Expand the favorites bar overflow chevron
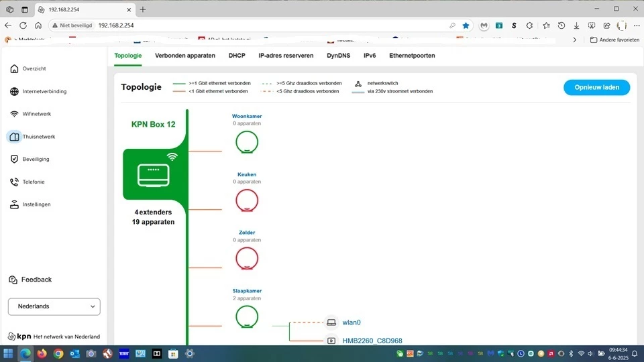 coord(575,40)
